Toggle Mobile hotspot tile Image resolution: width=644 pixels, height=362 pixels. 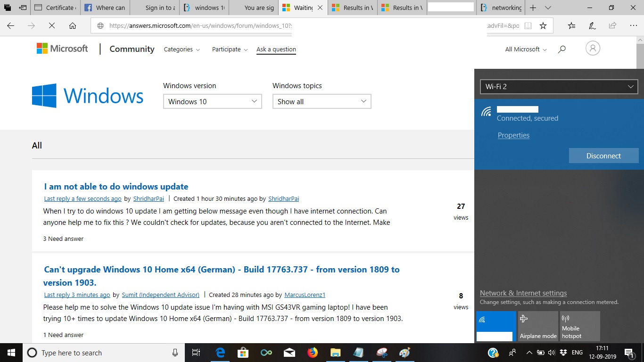(580, 326)
